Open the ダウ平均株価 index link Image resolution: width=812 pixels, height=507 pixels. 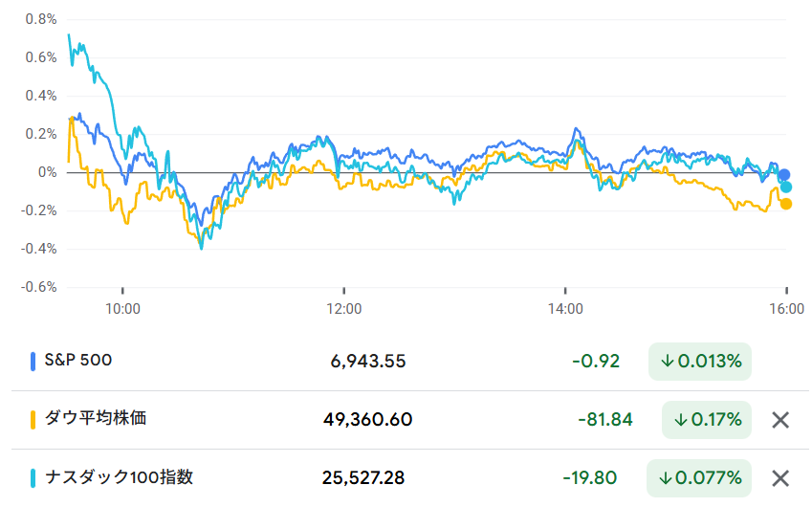tap(95, 418)
